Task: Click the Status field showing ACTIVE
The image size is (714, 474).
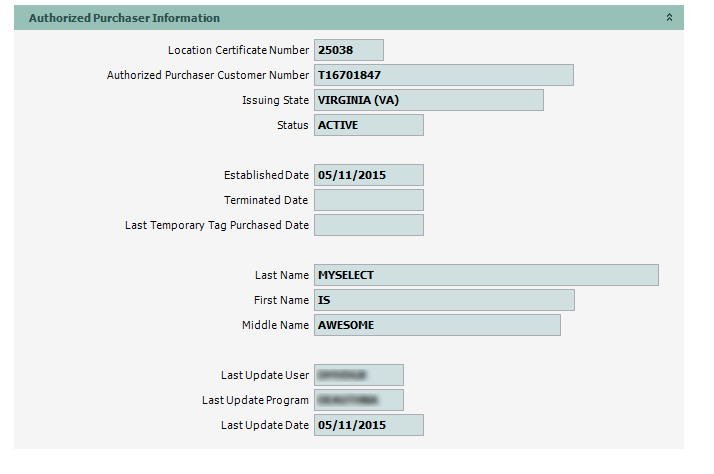Action: pyautogui.click(x=368, y=125)
